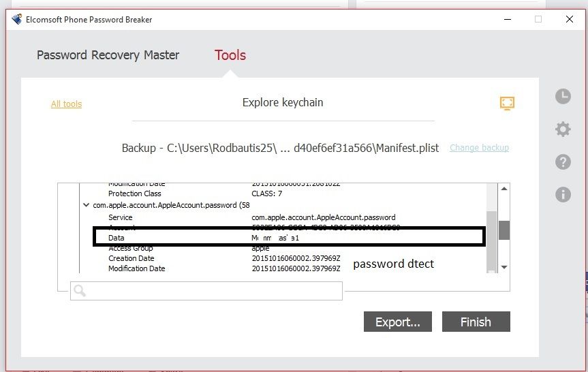Click the keychain list scroll down arrow
588x372 pixels.
point(504,267)
